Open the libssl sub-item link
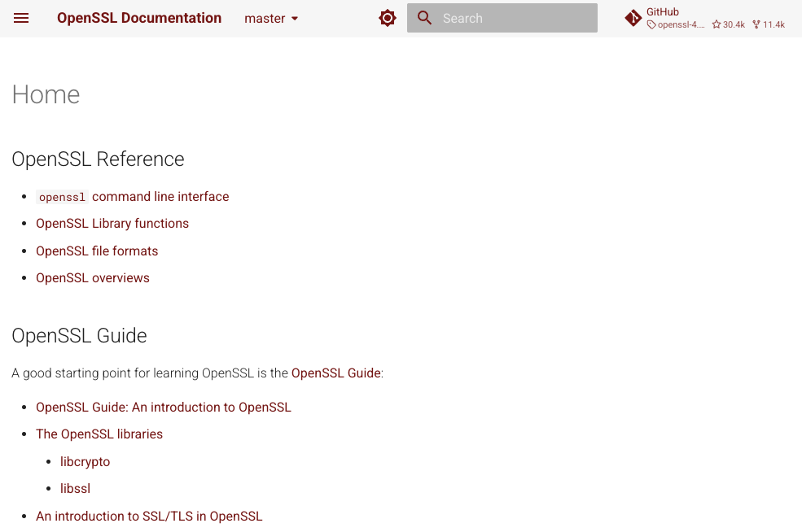 click(x=75, y=489)
